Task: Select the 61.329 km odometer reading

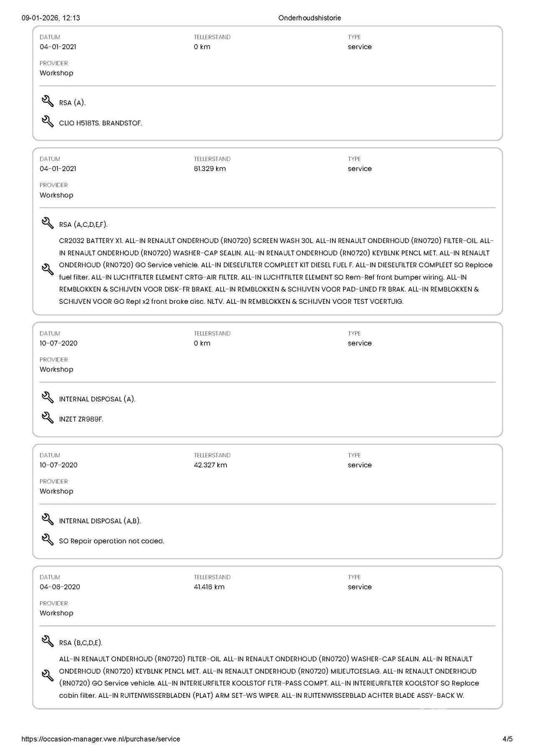Action: coord(210,169)
